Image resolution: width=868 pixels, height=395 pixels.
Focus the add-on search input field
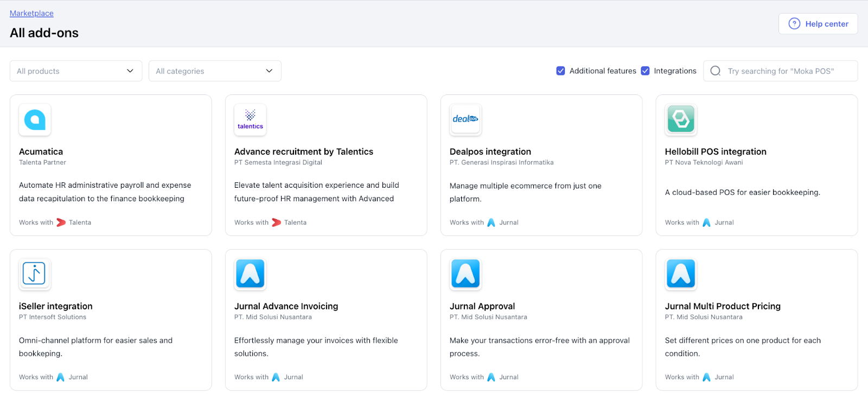click(x=787, y=71)
